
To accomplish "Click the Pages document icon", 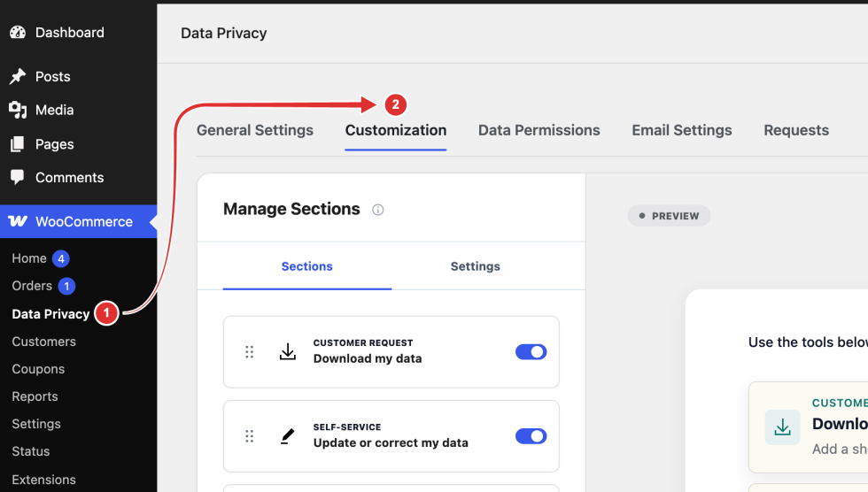I will (x=17, y=144).
